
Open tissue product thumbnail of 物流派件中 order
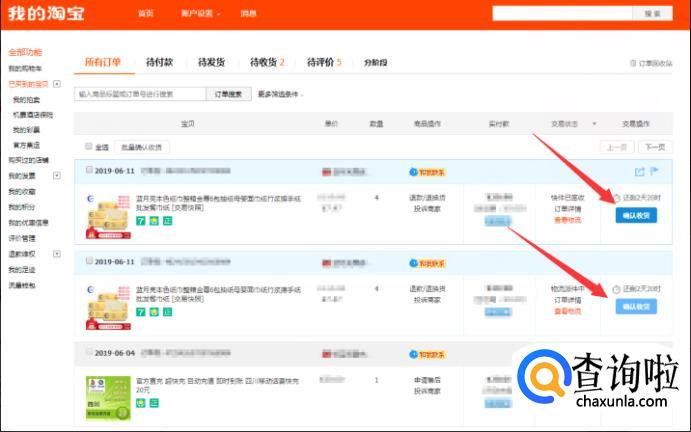click(108, 307)
